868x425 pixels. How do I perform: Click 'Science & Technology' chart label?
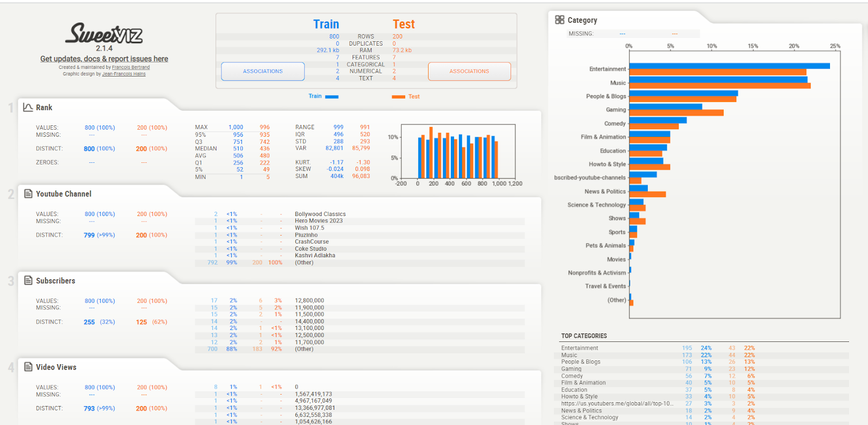tap(596, 205)
